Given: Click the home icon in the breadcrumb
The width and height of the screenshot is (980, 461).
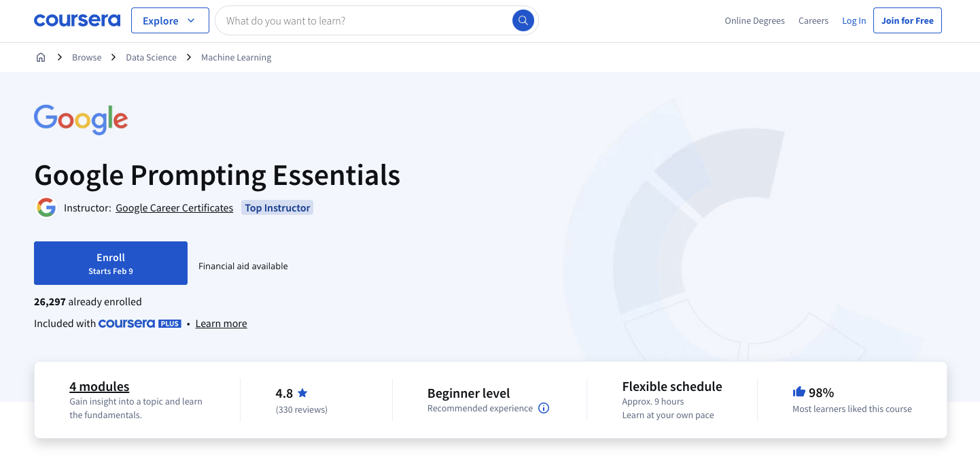Looking at the screenshot, I should 41,57.
